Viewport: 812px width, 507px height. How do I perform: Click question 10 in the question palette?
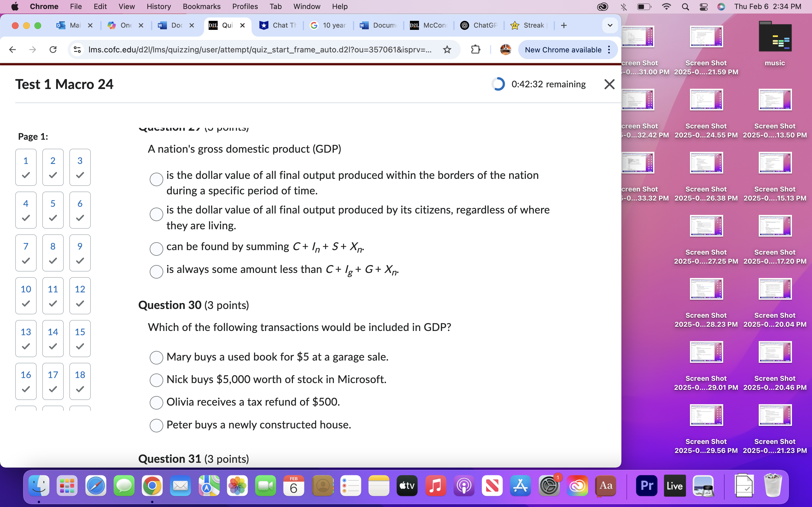(26, 295)
